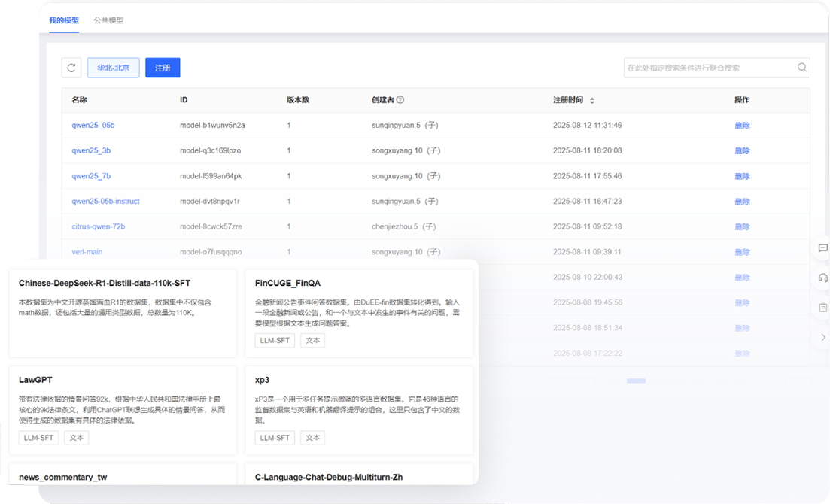Delete qwen25_05b via its 删除 link
Viewport: 830px width, 504px height.
[742, 125]
